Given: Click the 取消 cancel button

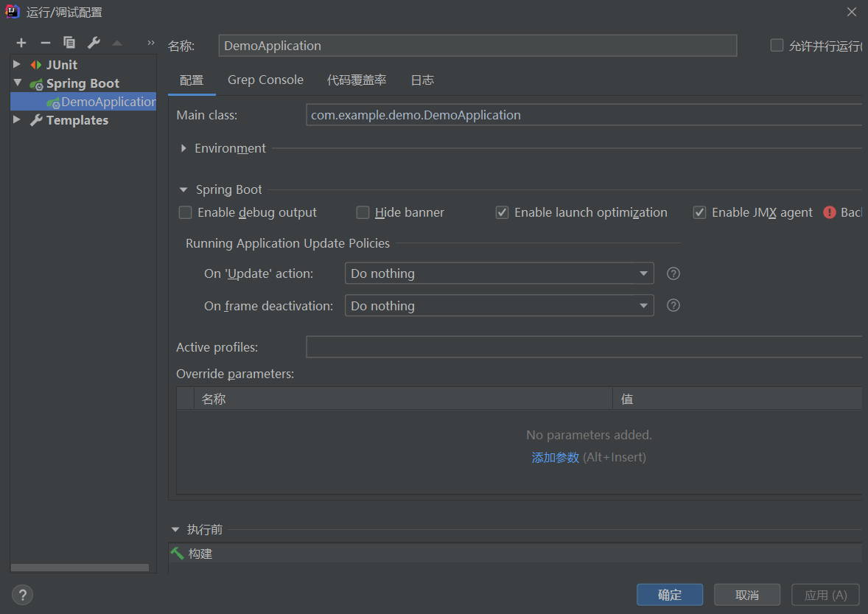Looking at the screenshot, I should pos(747,595).
